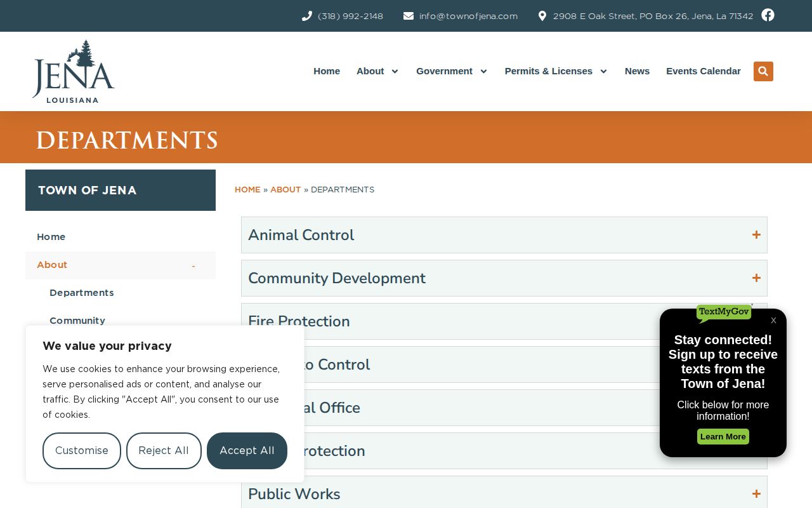The width and height of the screenshot is (812, 508).
Task: Collapse the About sidebar section
Action: coord(193,265)
